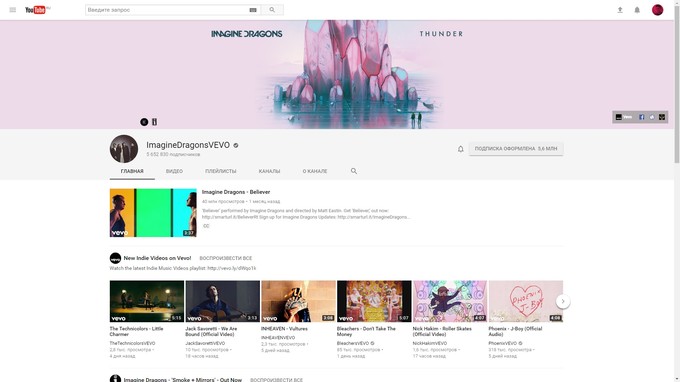Click the magnifier search button
The height and width of the screenshot is (382, 680).
pos(272,10)
